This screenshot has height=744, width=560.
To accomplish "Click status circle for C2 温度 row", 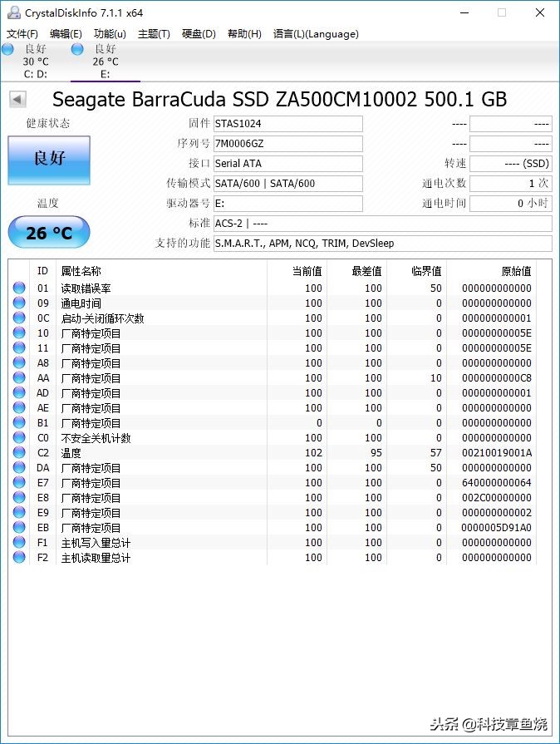I will click(x=19, y=452).
